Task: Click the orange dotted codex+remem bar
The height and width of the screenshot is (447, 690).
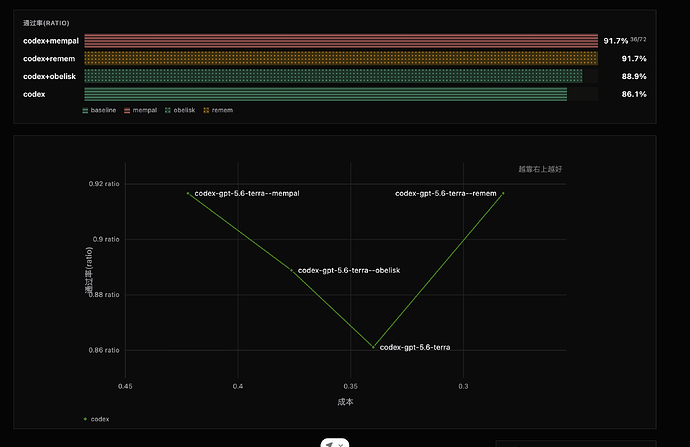Action: pos(341,58)
